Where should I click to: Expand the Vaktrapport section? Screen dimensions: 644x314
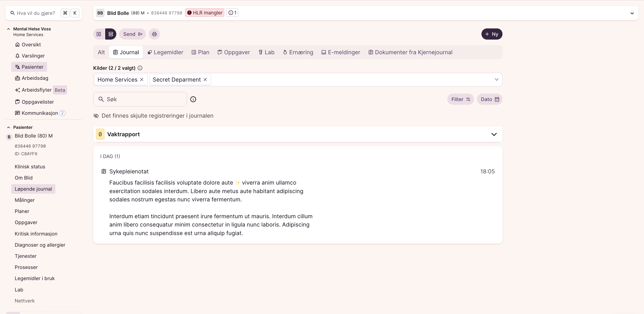click(494, 134)
